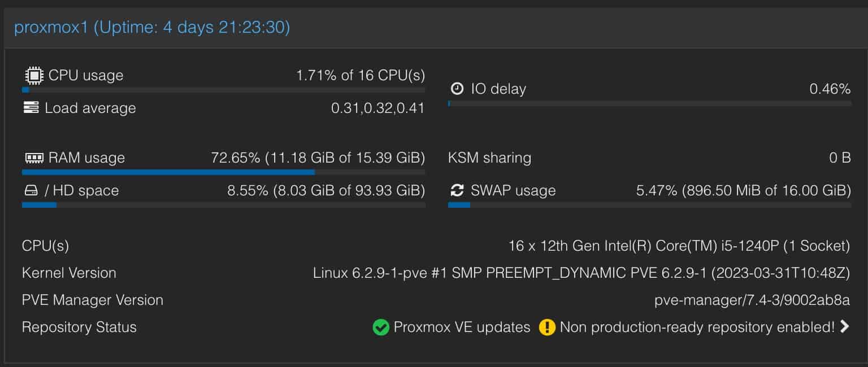Expand repository status chevron arrow
Viewport: 868px width, 367px height.
(844, 326)
